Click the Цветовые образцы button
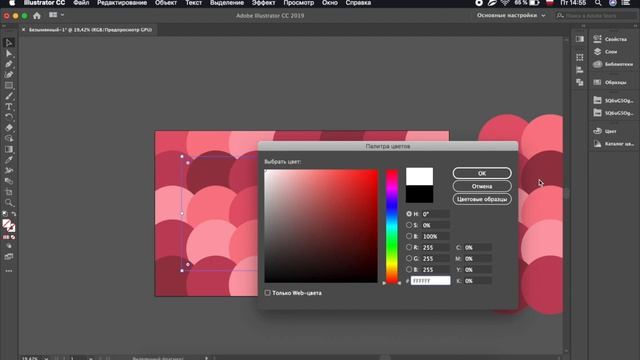 click(482, 199)
